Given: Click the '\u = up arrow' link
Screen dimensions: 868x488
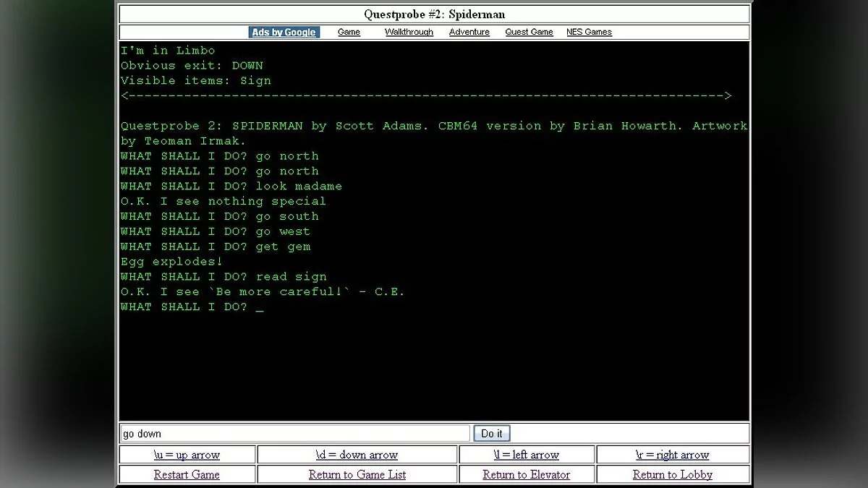Looking at the screenshot, I should [x=187, y=455].
